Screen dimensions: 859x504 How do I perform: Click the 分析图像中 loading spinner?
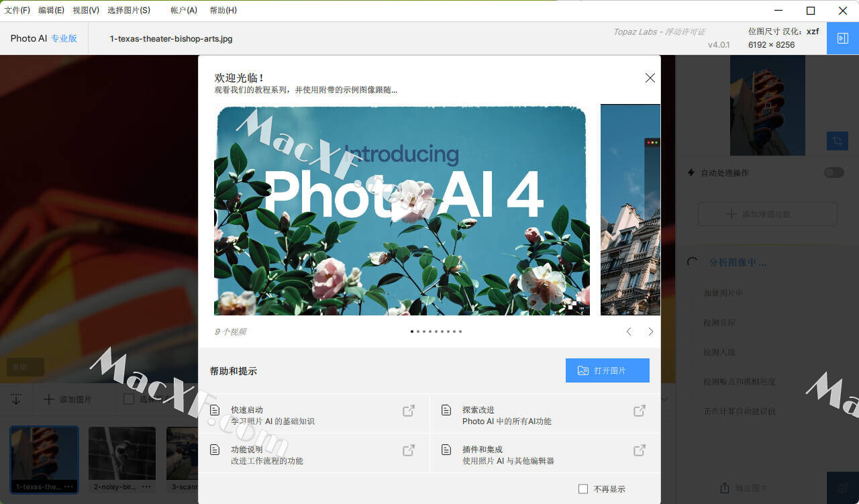[x=693, y=262]
